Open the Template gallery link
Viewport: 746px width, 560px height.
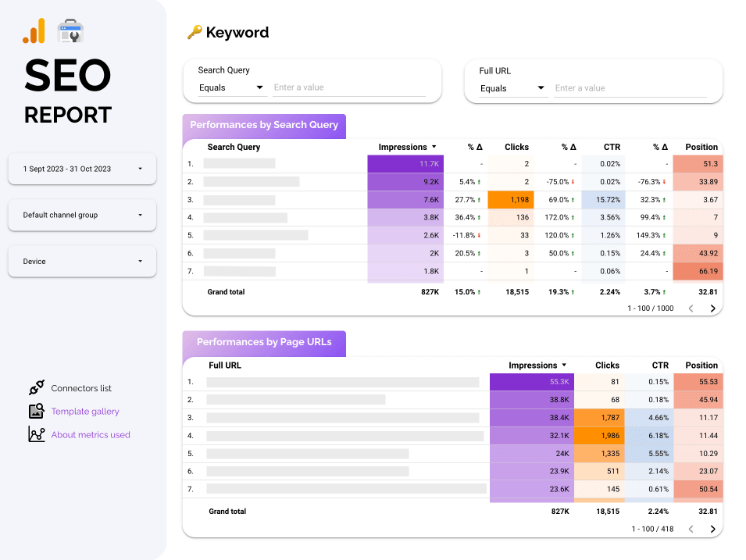(x=85, y=412)
